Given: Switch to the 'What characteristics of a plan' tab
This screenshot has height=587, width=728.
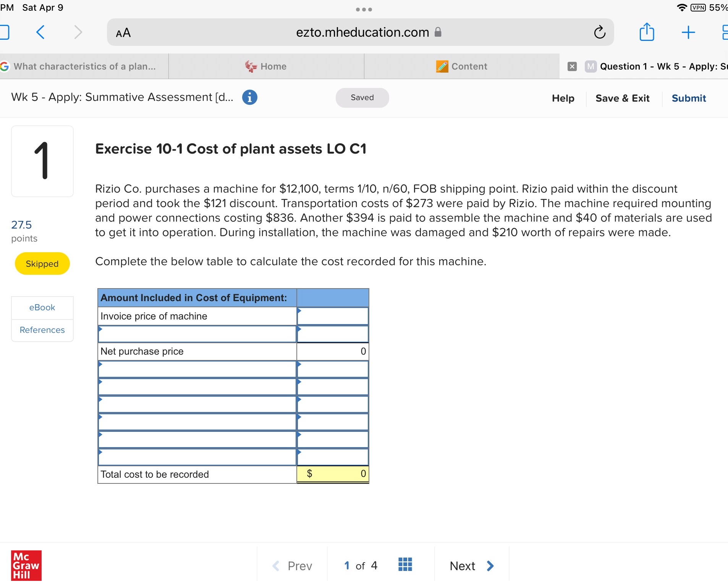Looking at the screenshot, I should tap(84, 66).
